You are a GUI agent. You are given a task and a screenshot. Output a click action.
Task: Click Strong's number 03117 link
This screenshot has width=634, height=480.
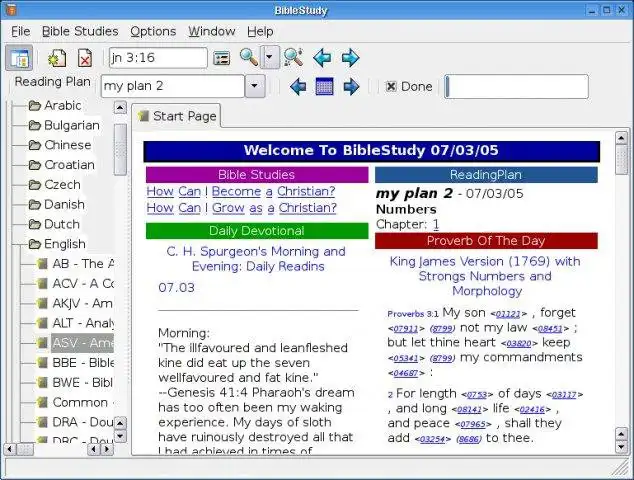coord(564,395)
